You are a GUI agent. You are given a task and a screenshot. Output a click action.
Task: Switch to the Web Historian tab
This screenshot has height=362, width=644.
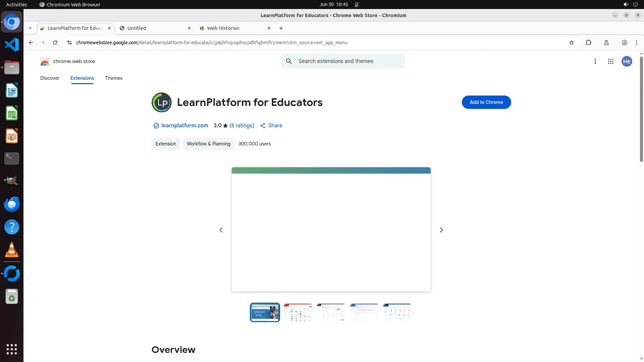pyautogui.click(x=223, y=28)
